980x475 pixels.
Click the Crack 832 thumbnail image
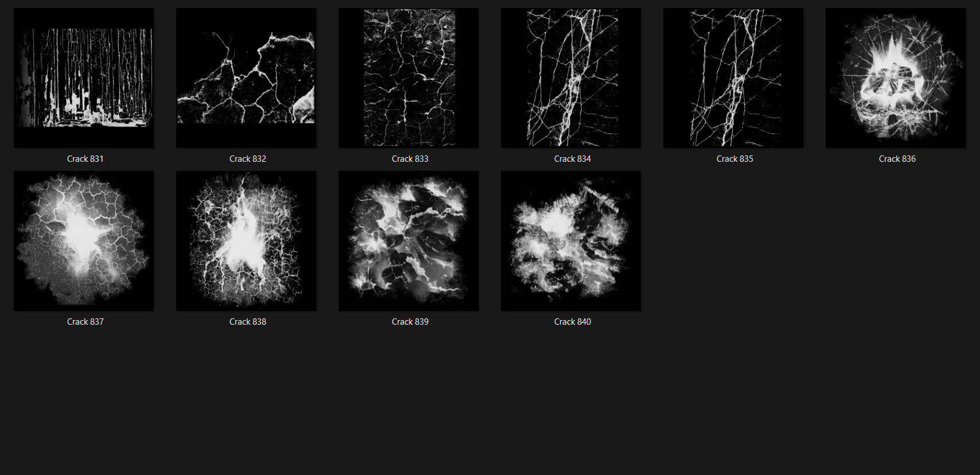(x=246, y=78)
